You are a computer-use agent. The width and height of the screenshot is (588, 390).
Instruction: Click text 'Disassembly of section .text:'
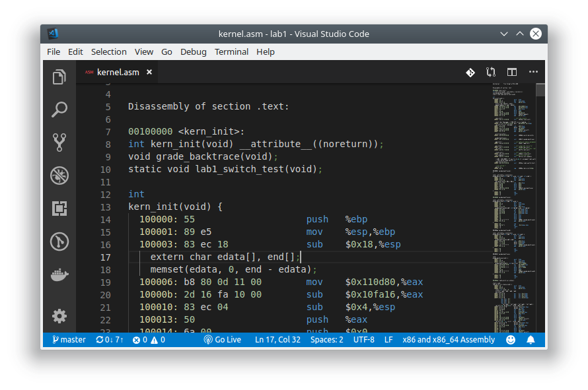(209, 106)
